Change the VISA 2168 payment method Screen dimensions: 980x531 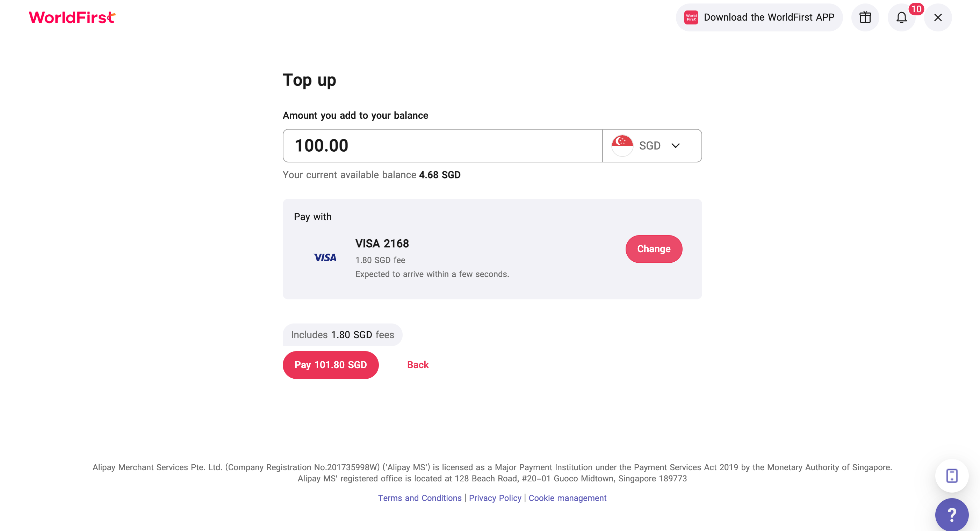click(x=654, y=249)
